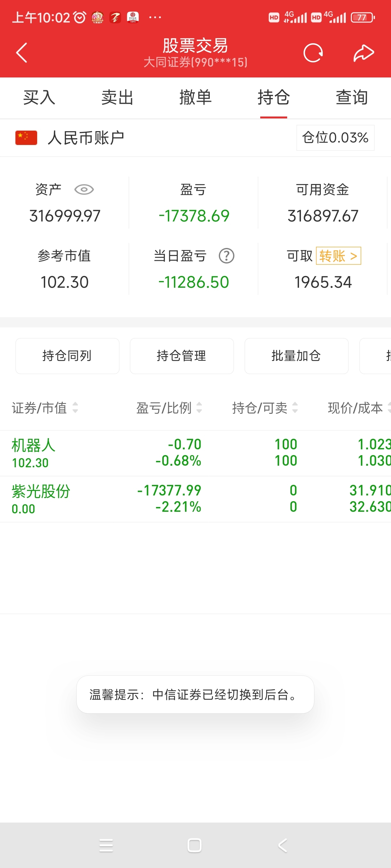391x868 pixels.
Task: Tap the China flag account icon
Action: [x=26, y=138]
